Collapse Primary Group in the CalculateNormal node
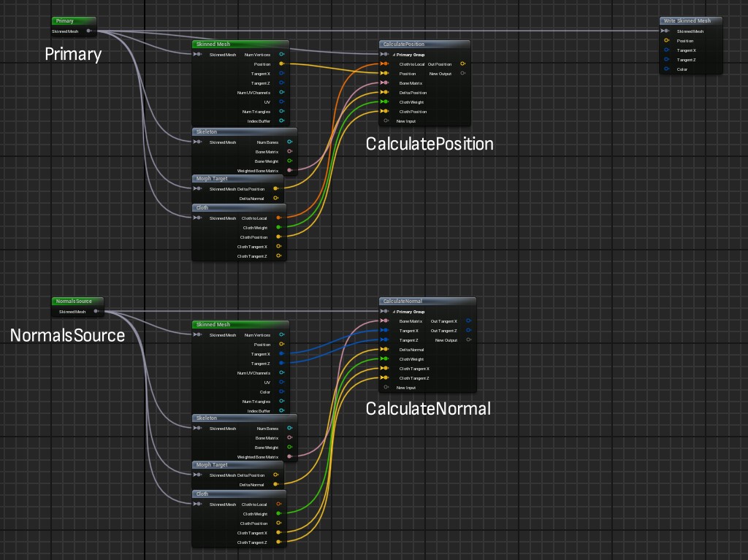748x560 pixels. (x=394, y=312)
